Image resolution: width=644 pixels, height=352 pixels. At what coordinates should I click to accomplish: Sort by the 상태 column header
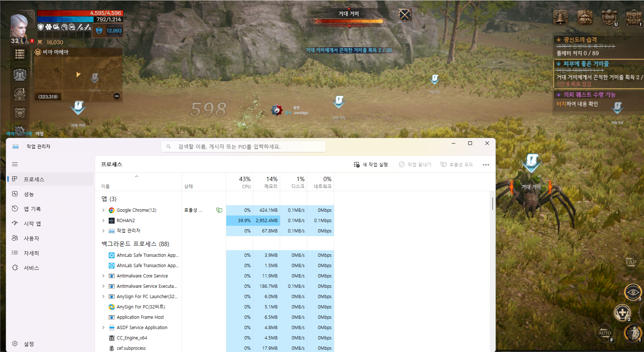click(204, 182)
